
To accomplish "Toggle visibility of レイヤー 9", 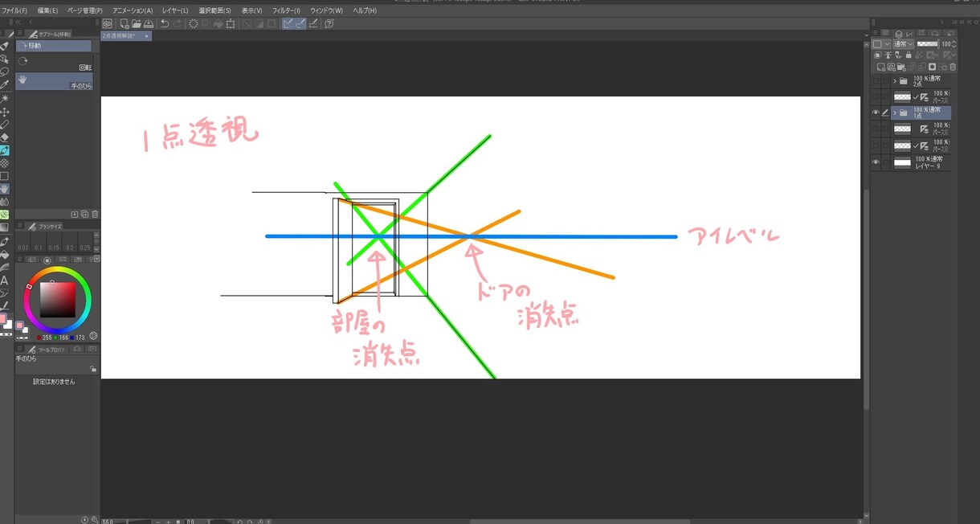I will coord(876,162).
